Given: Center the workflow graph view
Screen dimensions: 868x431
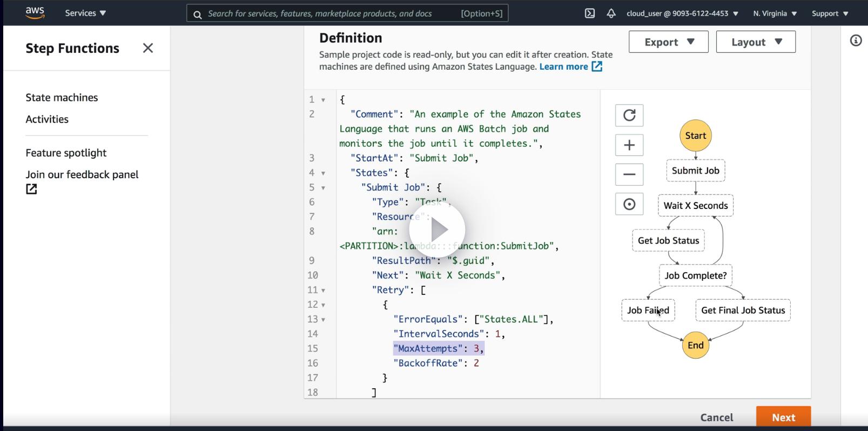Looking at the screenshot, I should coord(629,204).
